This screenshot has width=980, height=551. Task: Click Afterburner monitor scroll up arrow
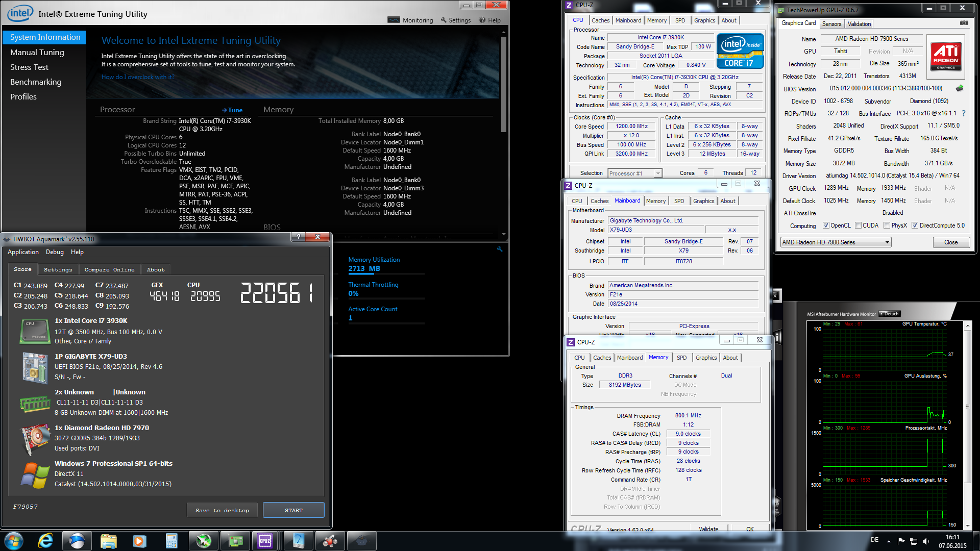(x=967, y=325)
